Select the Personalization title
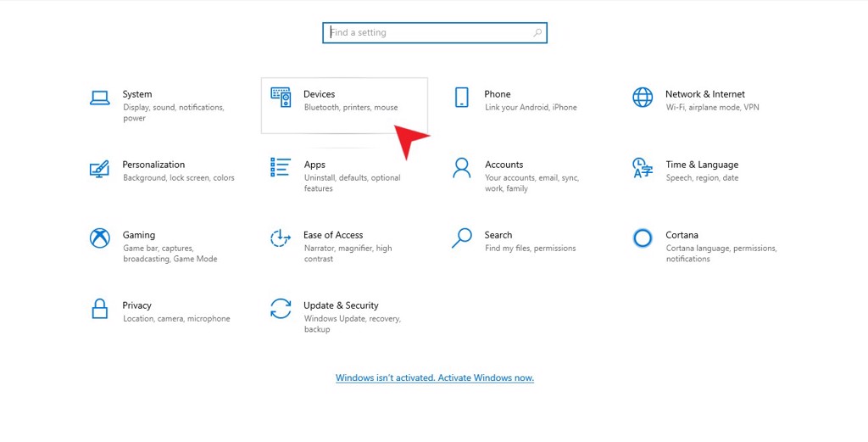Screen dimensions: 868x442 click(x=154, y=165)
